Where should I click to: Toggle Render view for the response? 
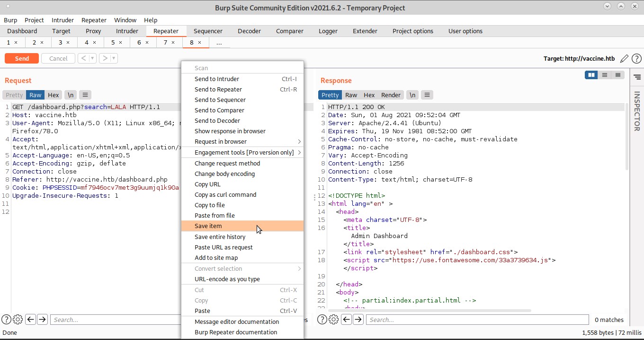(x=391, y=95)
